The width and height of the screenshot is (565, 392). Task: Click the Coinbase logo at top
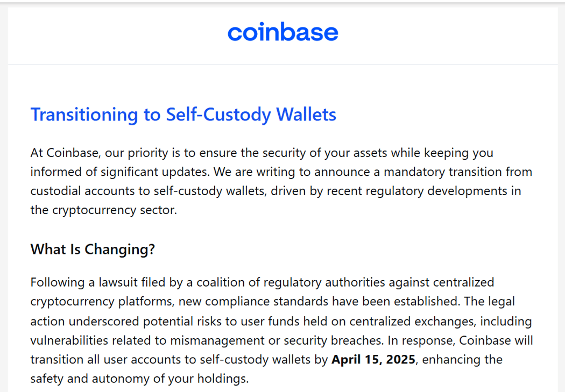tap(283, 32)
